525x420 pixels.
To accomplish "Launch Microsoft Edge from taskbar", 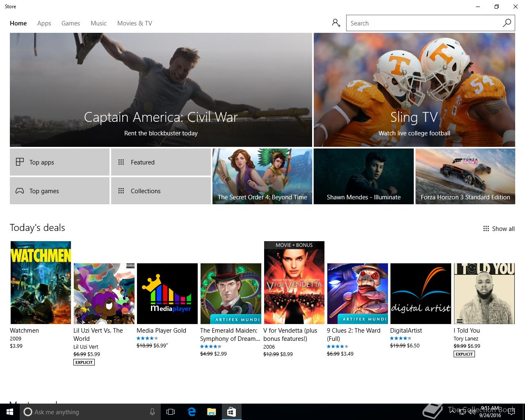I will (192, 412).
